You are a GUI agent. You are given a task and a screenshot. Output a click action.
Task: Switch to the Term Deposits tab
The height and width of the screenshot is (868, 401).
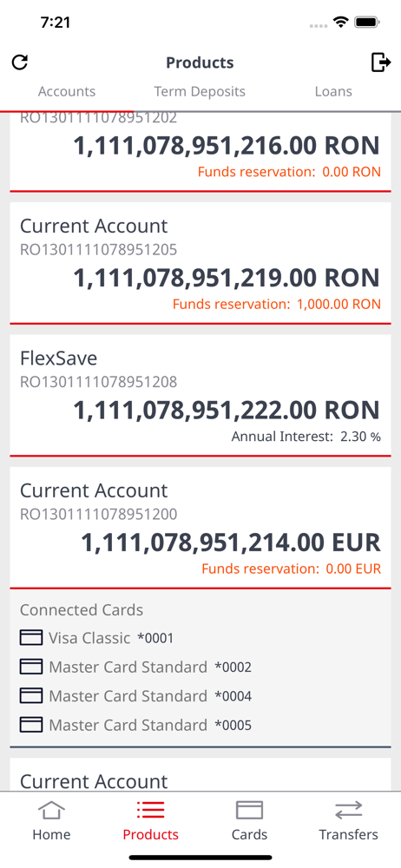(x=200, y=91)
